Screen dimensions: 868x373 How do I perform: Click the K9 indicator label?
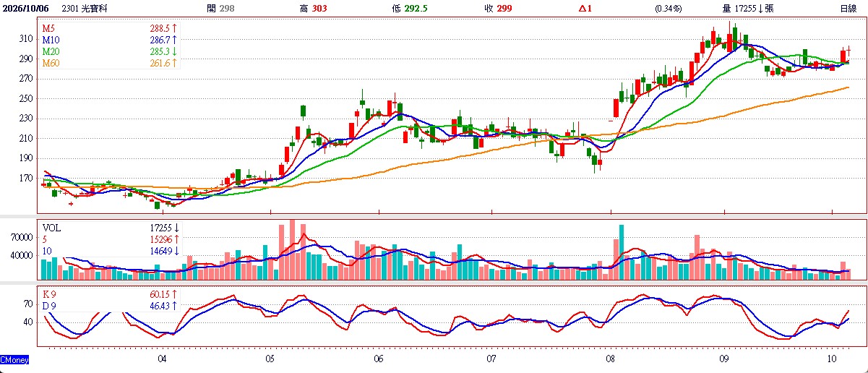49,294
